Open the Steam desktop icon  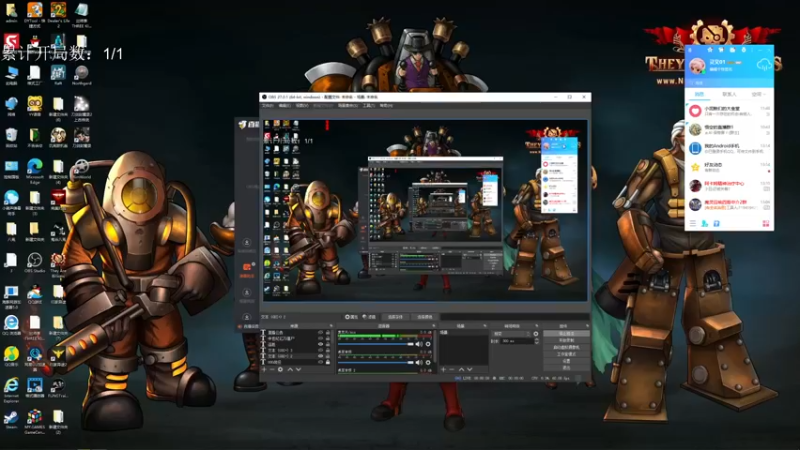coord(11,420)
